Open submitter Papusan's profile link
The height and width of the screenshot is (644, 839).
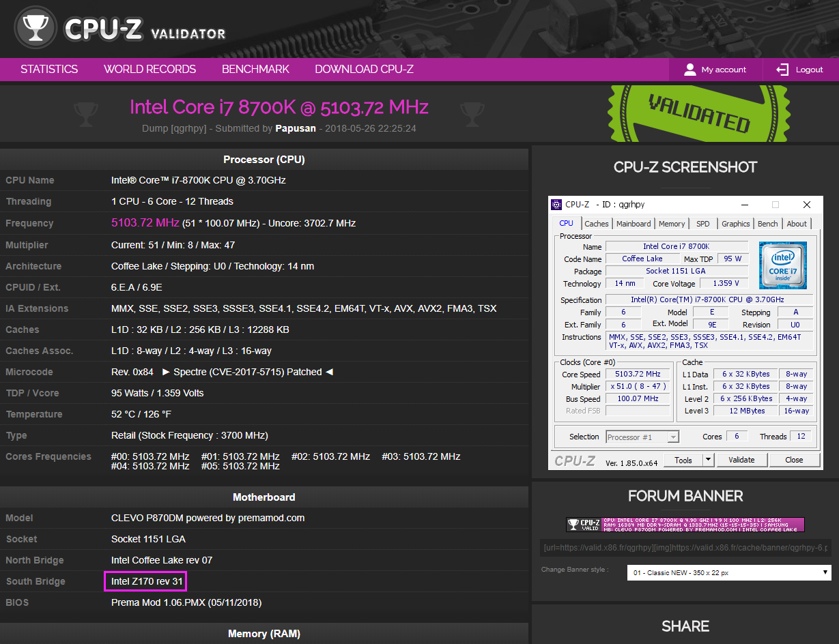pos(296,128)
